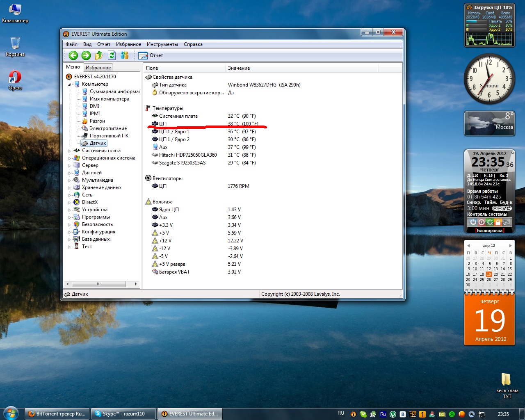Go to next month in calendar gadget
The width and height of the screenshot is (525, 420).
[510, 246]
